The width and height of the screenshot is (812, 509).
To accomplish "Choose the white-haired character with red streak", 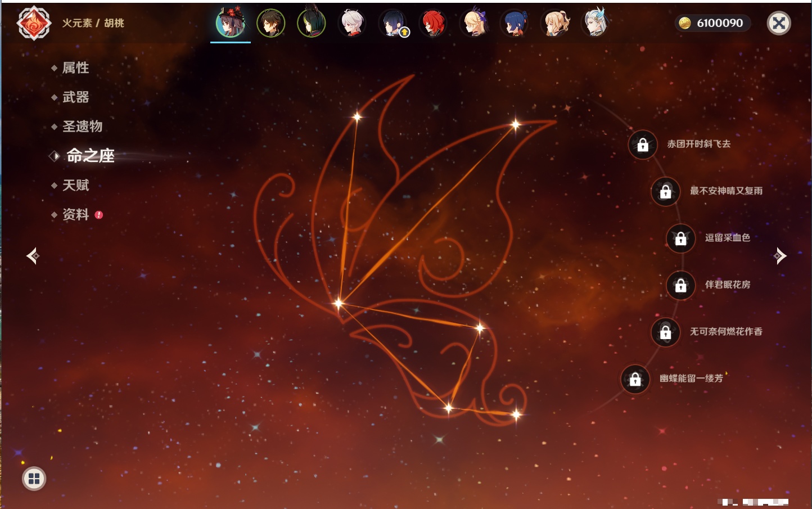I will click(x=352, y=23).
